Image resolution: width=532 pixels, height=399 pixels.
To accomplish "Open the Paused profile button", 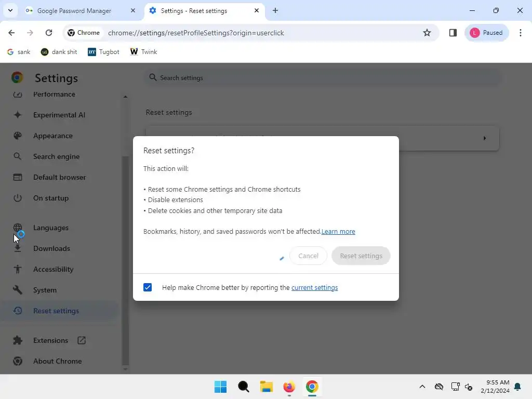I will coord(486,33).
